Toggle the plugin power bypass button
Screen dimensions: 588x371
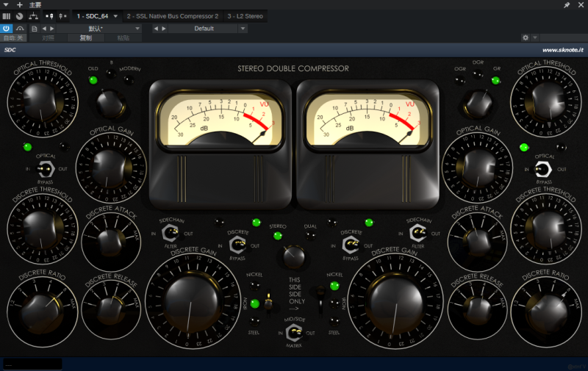[7, 29]
